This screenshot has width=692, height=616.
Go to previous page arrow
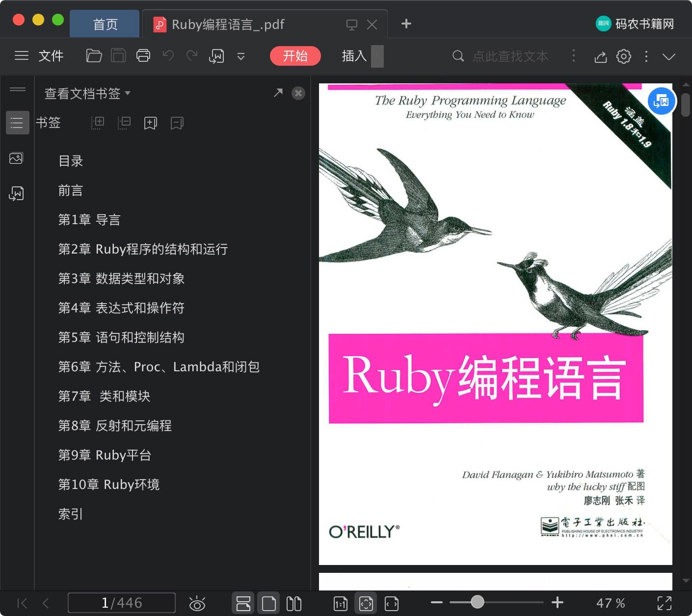pyautogui.click(x=46, y=603)
